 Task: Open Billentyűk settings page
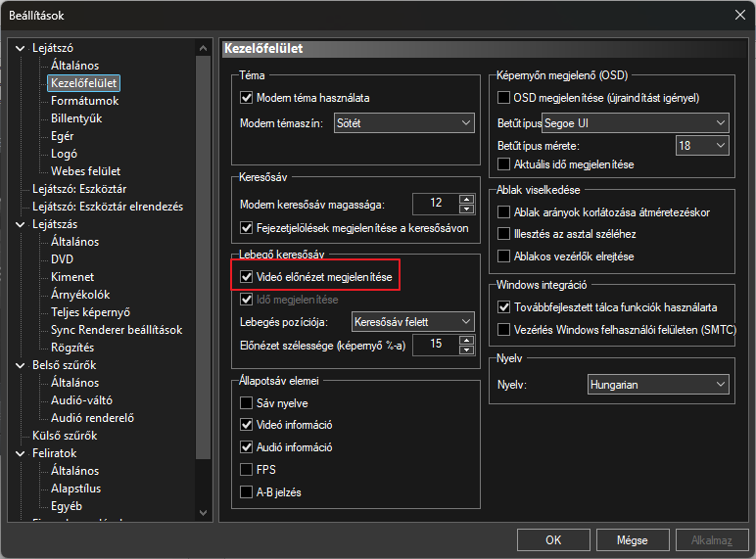click(76, 118)
